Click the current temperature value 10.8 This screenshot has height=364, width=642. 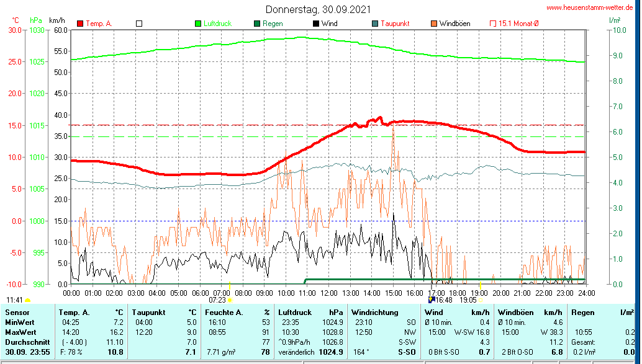(115, 352)
